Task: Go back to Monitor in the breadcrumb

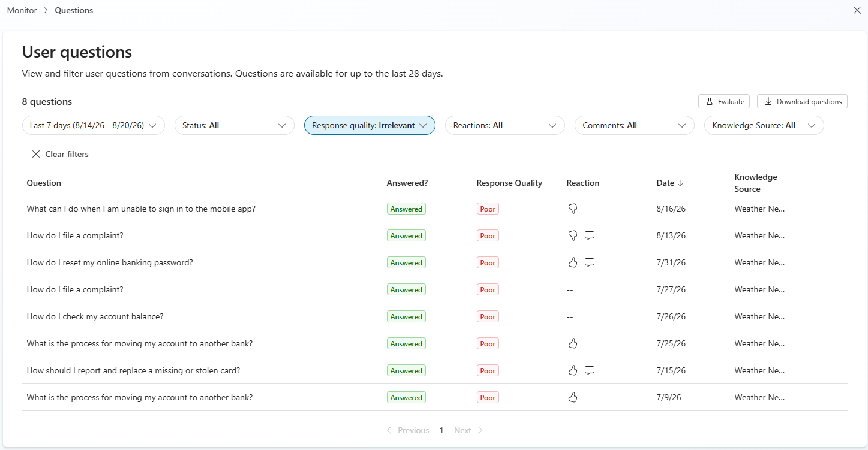Action: 22,10
